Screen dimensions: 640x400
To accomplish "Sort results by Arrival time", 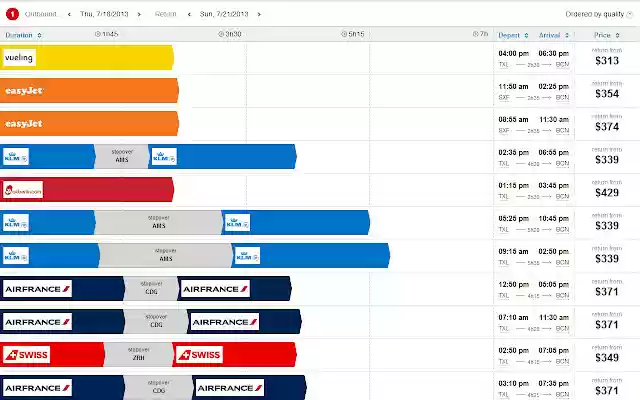I will [x=554, y=36].
